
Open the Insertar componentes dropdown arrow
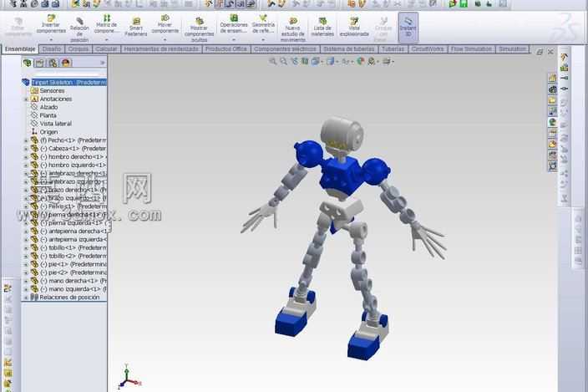click(x=51, y=39)
